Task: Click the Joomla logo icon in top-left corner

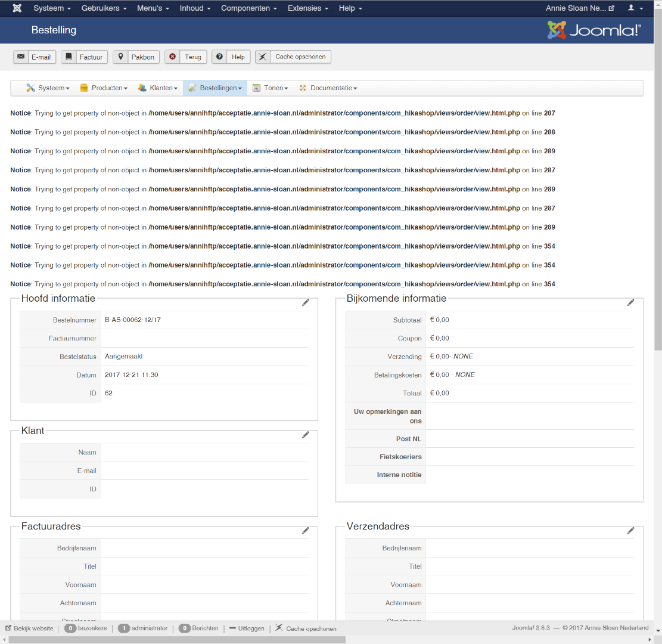Action: [17, 8]
